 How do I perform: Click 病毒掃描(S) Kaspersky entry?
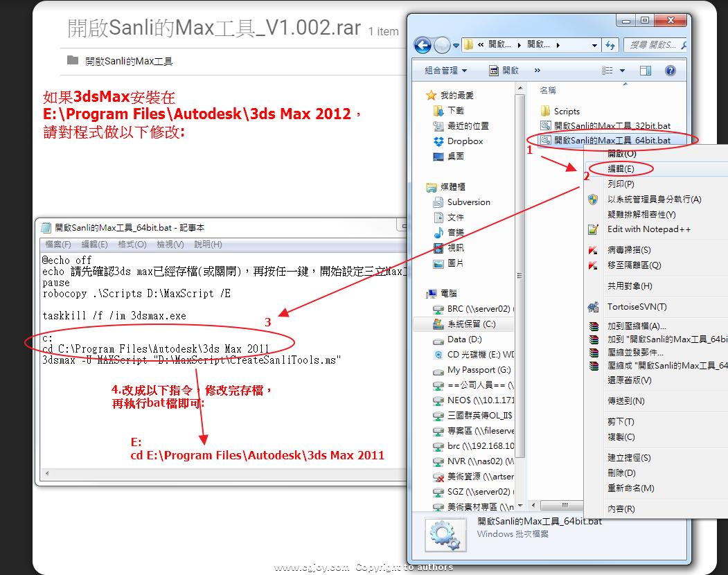(630, 250)
